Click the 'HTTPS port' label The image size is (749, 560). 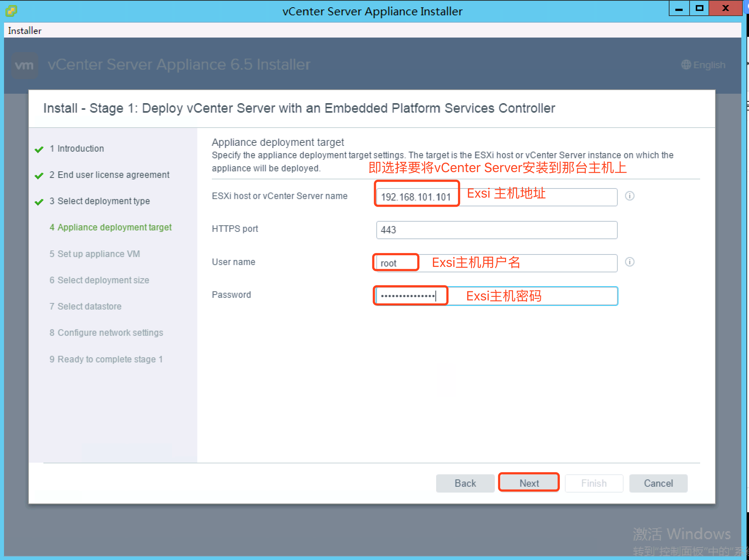(235, 229)
